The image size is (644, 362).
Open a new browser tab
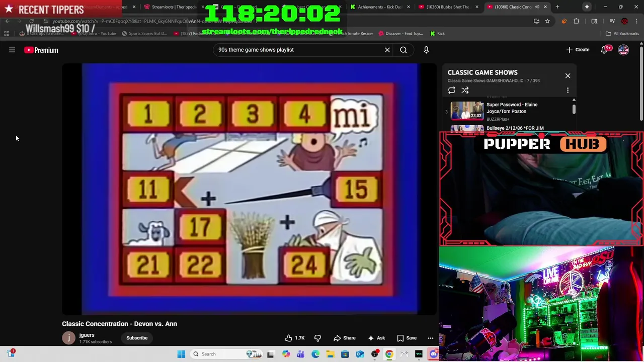(557, 7)
